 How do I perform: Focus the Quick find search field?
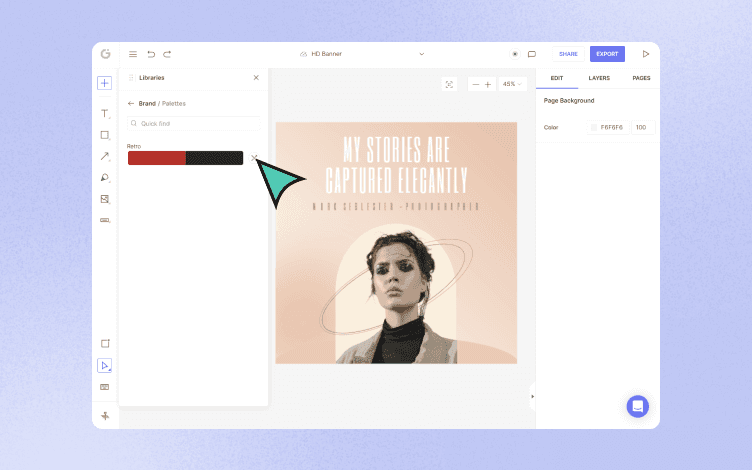(x=194, y=124)
